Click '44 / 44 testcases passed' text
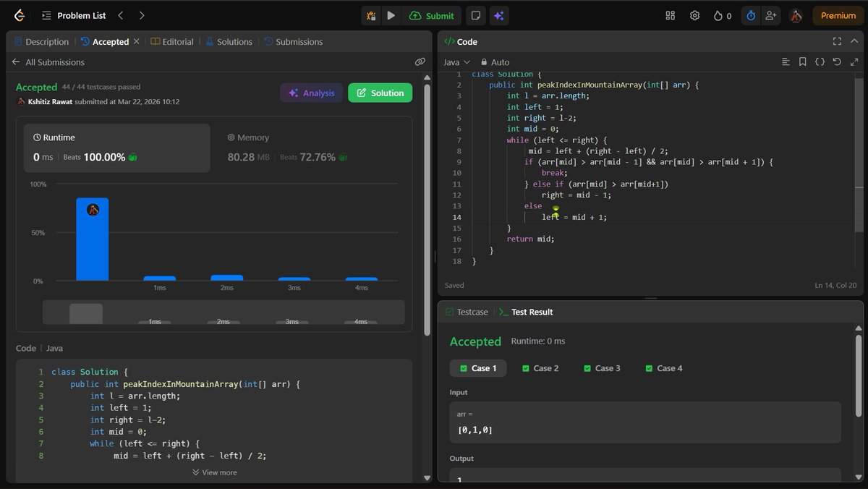 (101, 87)
